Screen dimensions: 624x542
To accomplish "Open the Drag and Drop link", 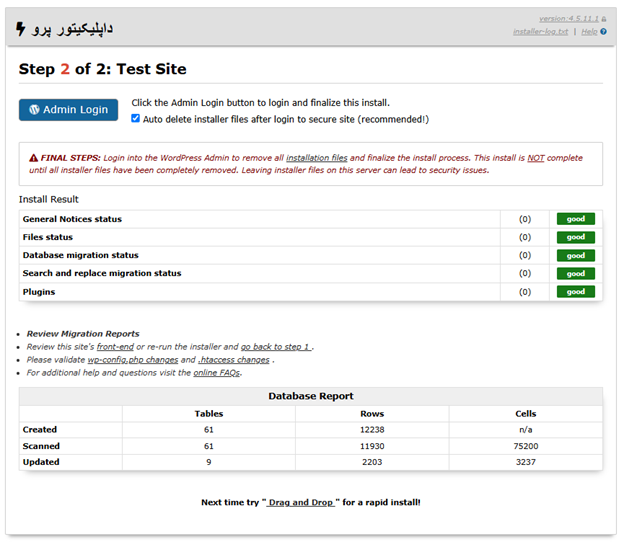I will pos(300,503).
